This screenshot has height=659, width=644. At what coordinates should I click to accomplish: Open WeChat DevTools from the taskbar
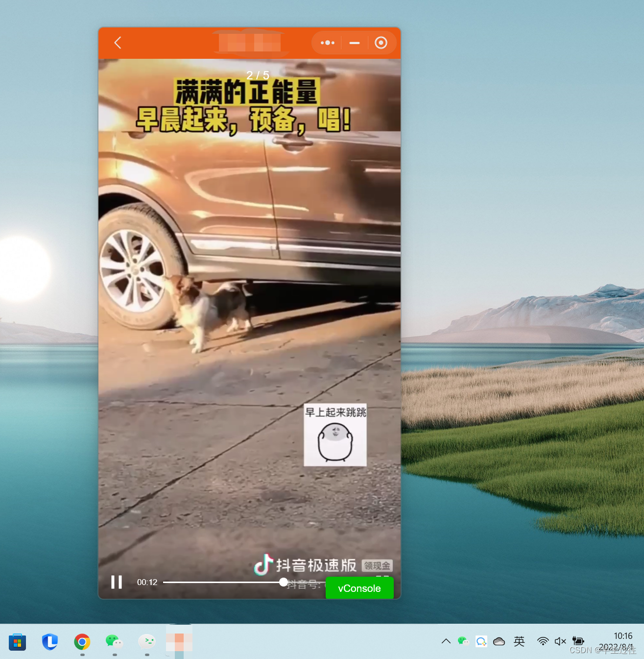click(147, 641)
